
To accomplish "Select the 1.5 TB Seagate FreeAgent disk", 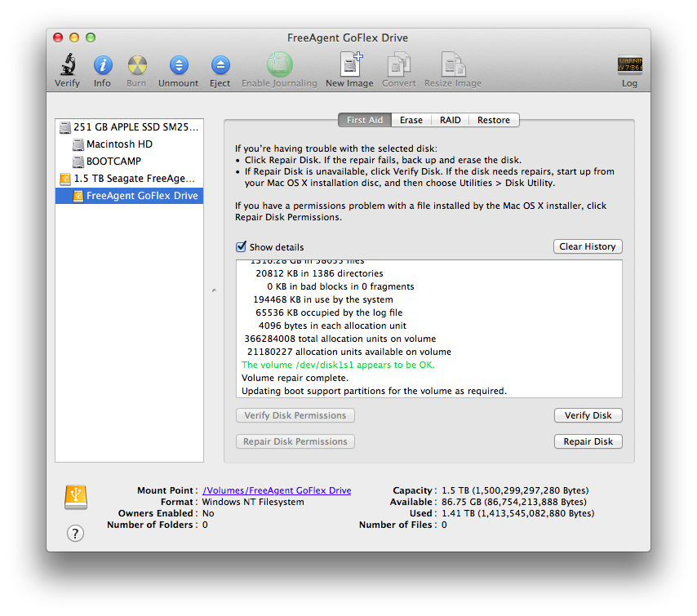I will click(x=129, y=179).
